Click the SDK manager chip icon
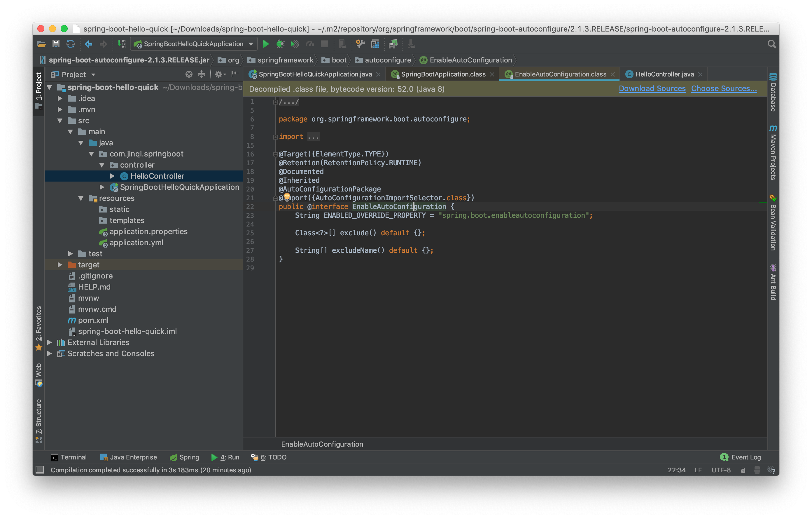This screenshot has height=519, width=812. click(393, 44)
